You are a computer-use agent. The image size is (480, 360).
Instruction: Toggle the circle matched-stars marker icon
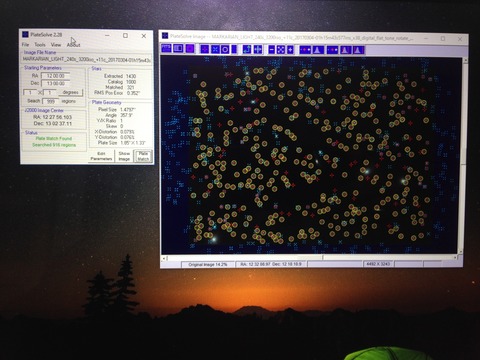(x=225, y=49)
